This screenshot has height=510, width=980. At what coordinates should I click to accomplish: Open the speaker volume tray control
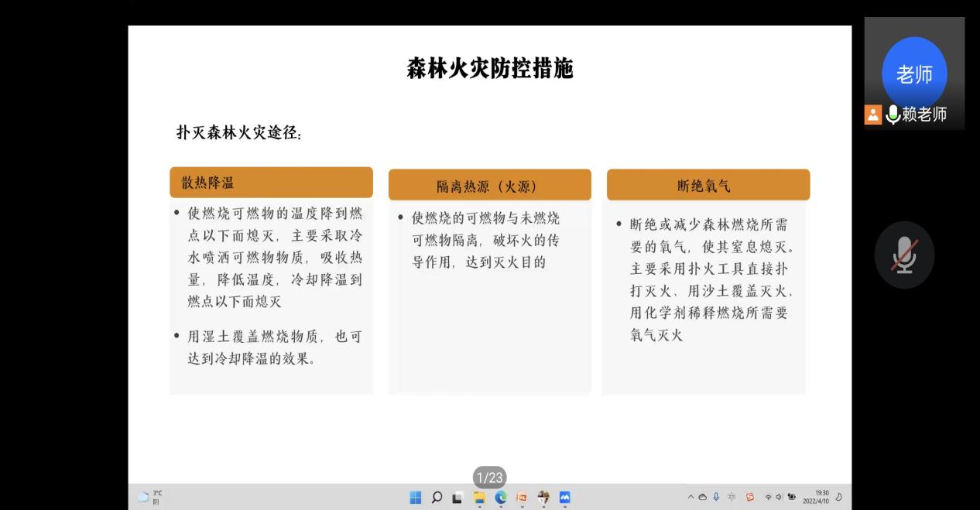779,497
